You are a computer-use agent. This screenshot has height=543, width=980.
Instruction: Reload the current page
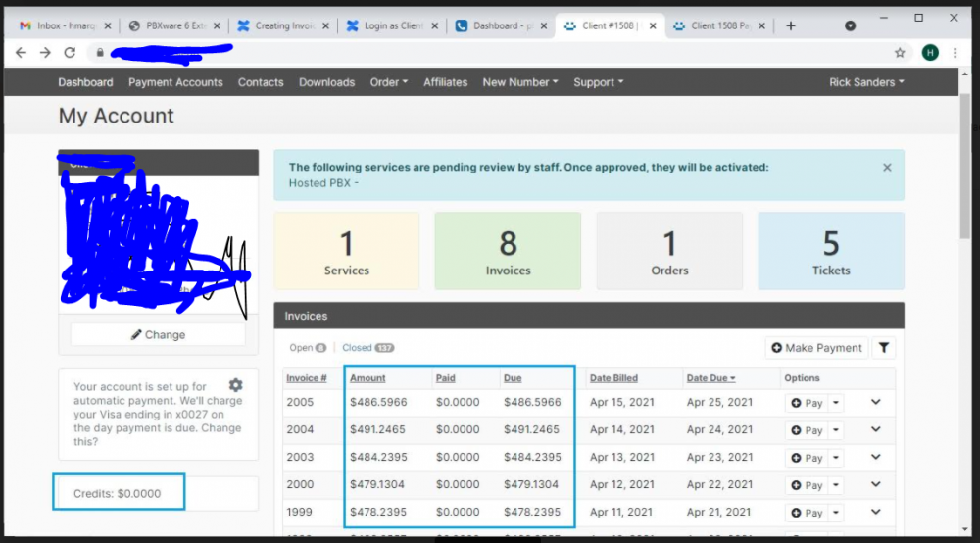70,53
